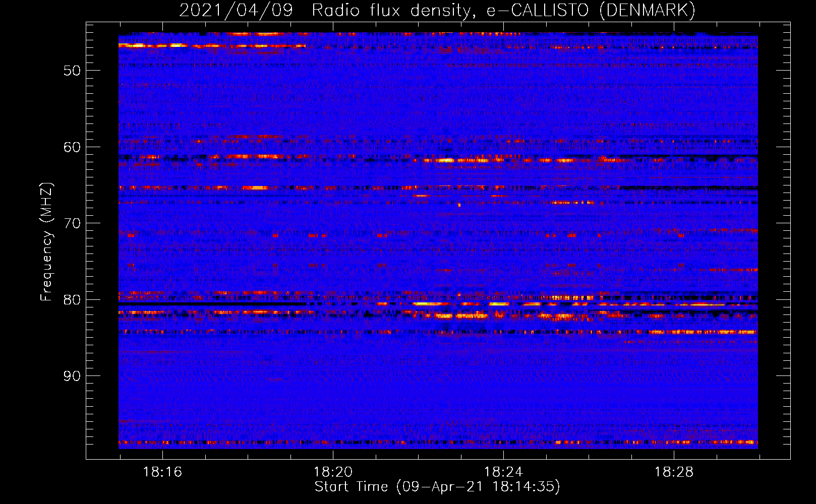The width and height of the screenshot is (816, 504).
Task: Click the 'Start Time (09-Apr-21 18:14:35)' label
Action: point(437,487)
